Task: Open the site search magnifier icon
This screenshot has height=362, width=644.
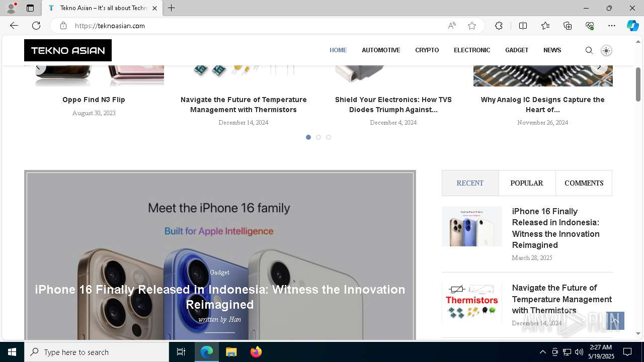Action: coord(589,50)
